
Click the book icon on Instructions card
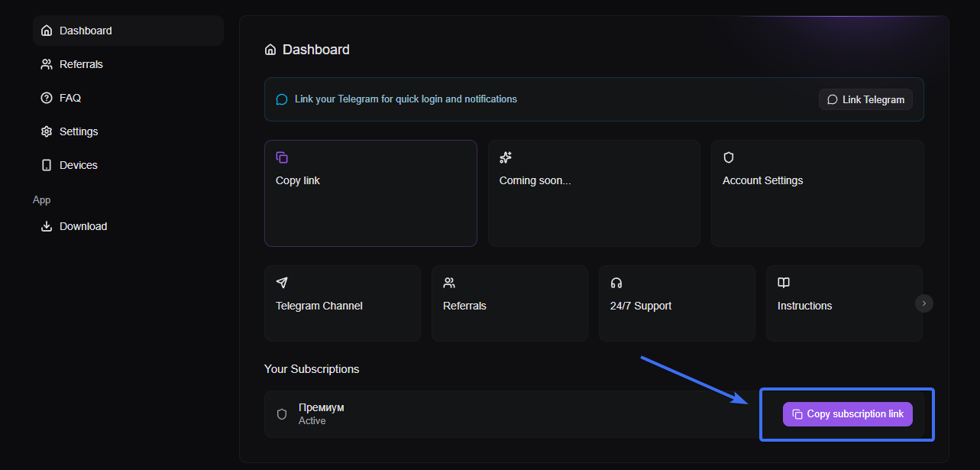click(x=784, y=283)
